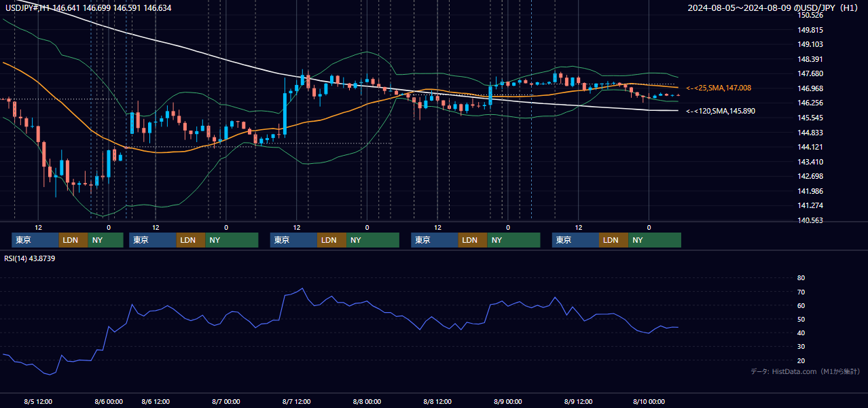Click the USDJPY#,H1 chart title text
This screenshot has height=408, width=868.
[x=88, y=8]
